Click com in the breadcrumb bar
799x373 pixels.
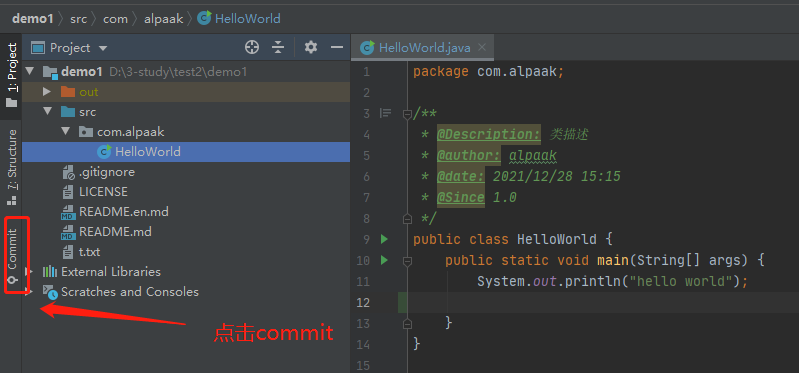click(x=115, y=19)
